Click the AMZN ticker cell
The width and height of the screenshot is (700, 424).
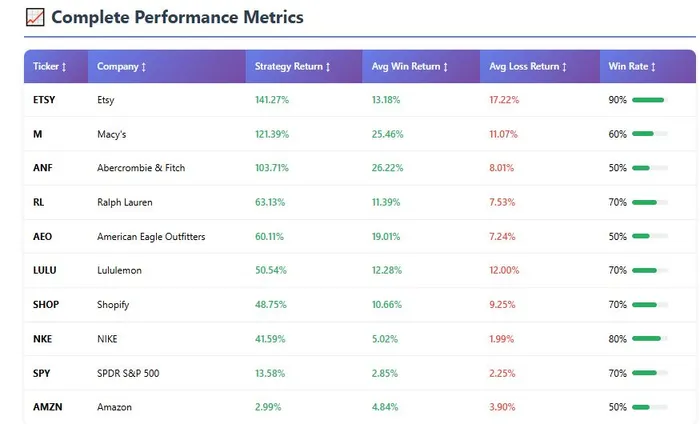click(46, 407)
